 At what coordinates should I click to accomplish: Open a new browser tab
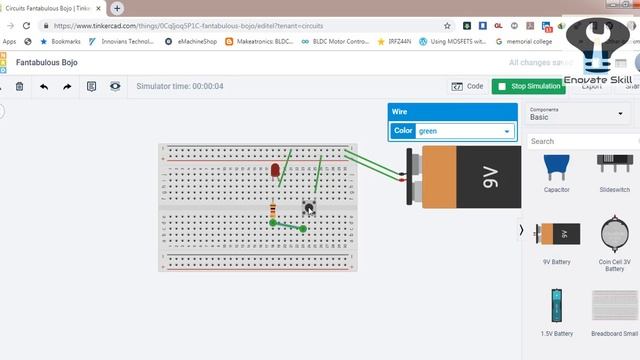coord(117,8)
